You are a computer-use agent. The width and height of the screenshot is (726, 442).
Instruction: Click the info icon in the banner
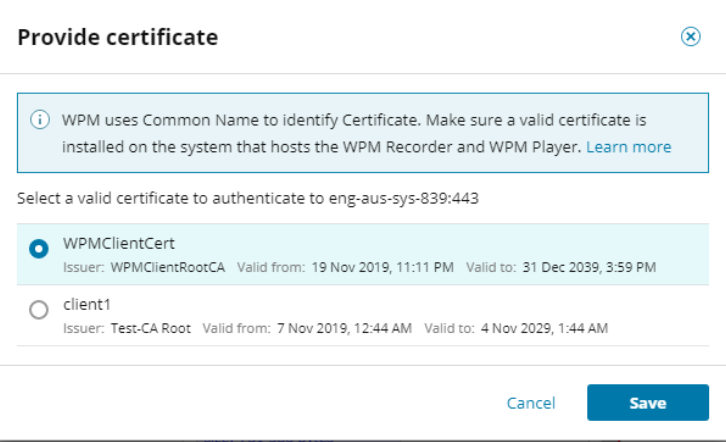(x=40, y=120)
